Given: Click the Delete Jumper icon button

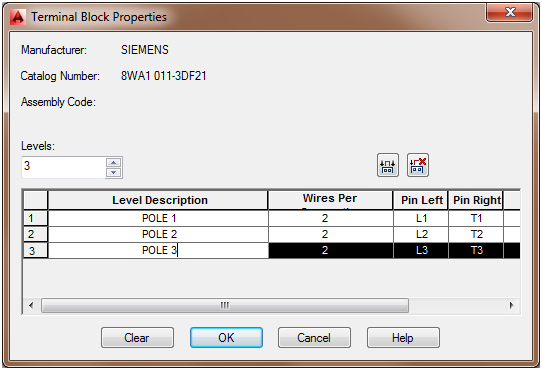Looking at the screenshot, I should 418,165.
